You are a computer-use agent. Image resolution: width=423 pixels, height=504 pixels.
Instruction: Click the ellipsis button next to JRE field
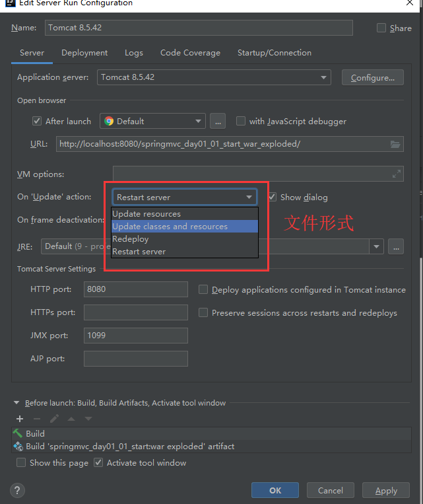(396, 247)
